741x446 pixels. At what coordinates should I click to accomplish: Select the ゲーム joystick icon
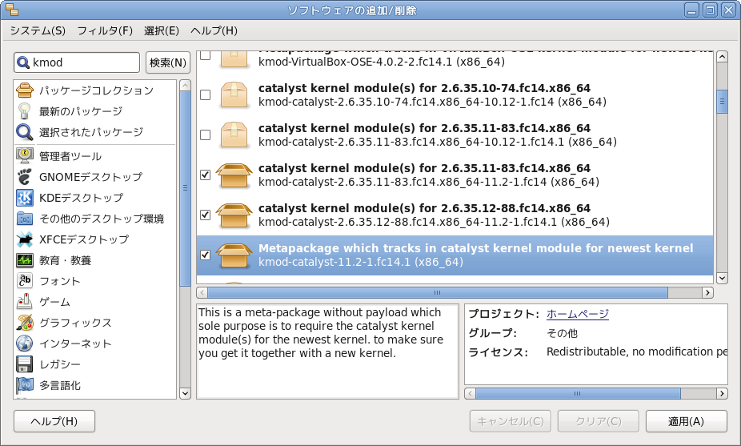pyautogui.click(x=25, y=301)
